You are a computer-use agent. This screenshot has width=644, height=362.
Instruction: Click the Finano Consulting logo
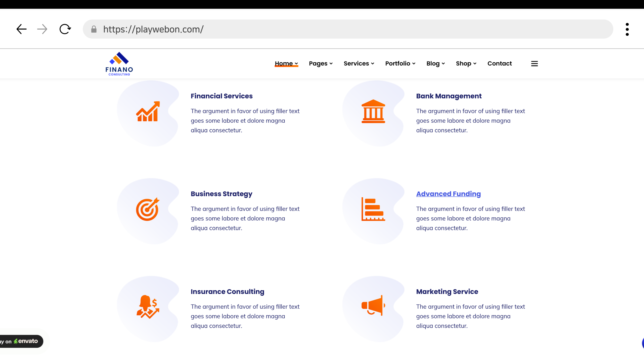pyautogui.click(x=119, y=64)
